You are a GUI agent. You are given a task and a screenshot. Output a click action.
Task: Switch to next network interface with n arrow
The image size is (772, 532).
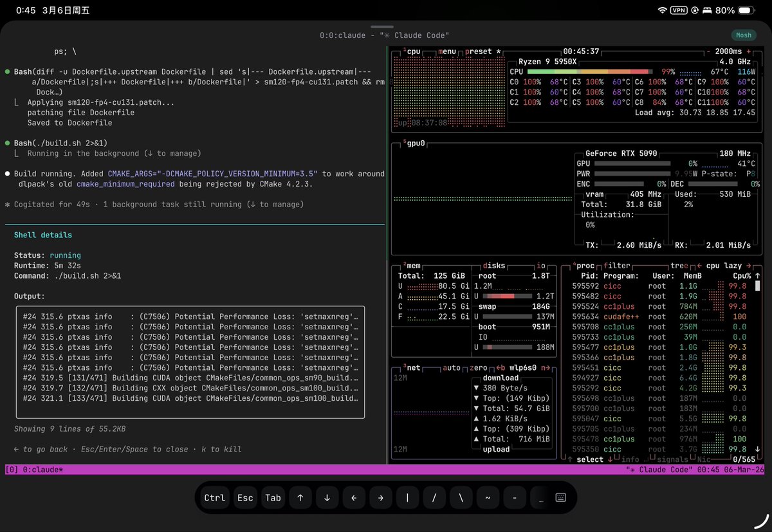click(x=545, y=368)
